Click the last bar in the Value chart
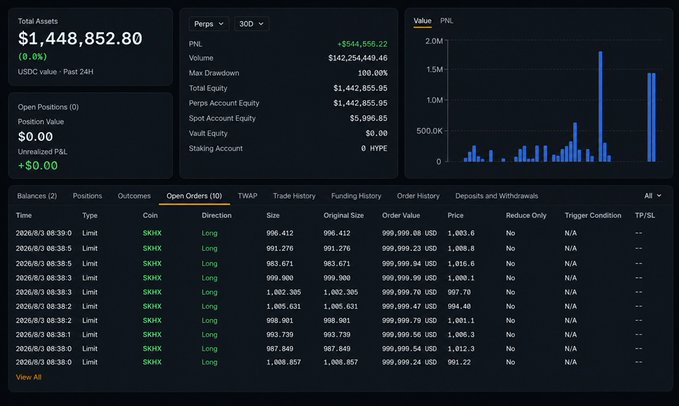The image size is (679, 406). [x=653, y=117]
